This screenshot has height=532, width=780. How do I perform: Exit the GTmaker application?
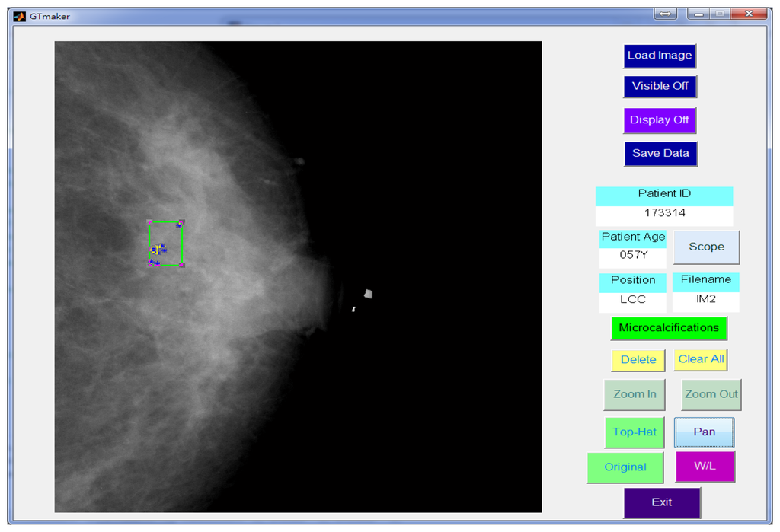click(x=662, y=502)
